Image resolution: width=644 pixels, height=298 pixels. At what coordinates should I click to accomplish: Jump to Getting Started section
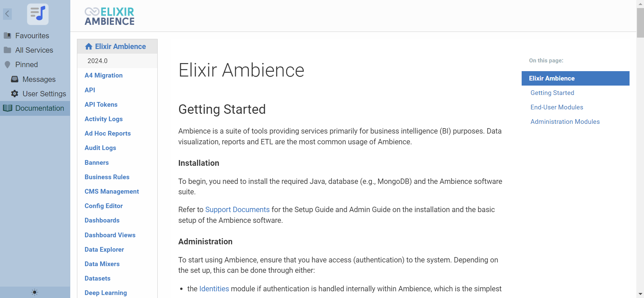(x=552, y=93)
